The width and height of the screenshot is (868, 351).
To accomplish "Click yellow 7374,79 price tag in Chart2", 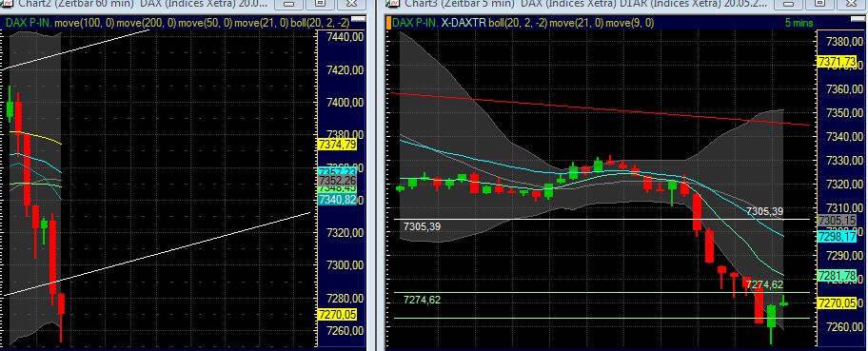I will [x=337, y=145].
